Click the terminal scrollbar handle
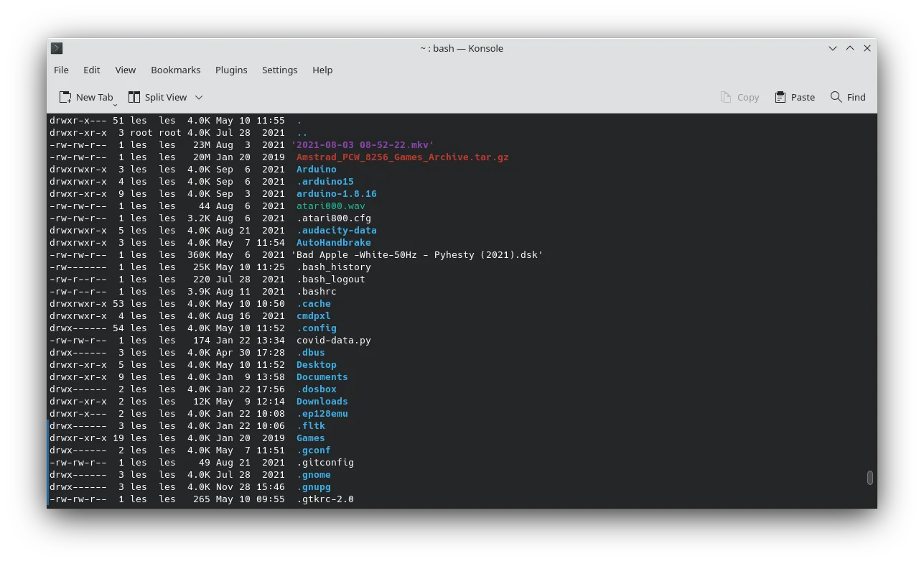924x564 pixels. pos(869,478)
